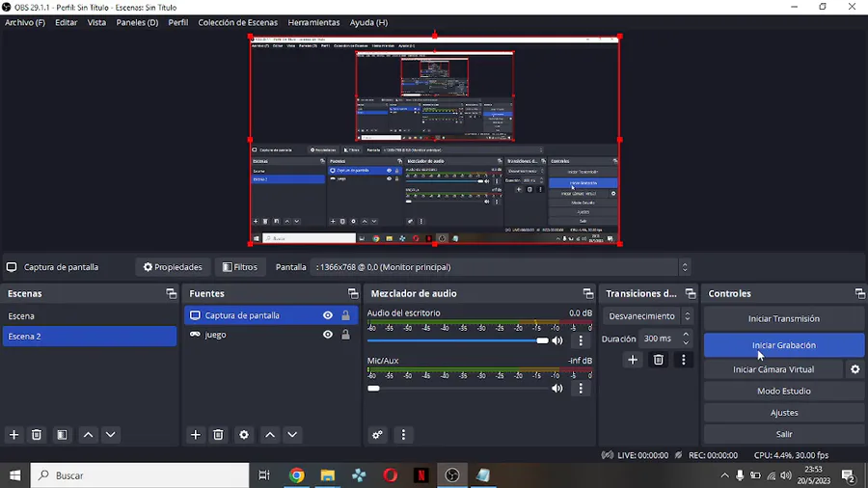The height and width of the screenshot is (488, 868).
Task: Open Netflix from the taskbar
Action: click(421, 475)
